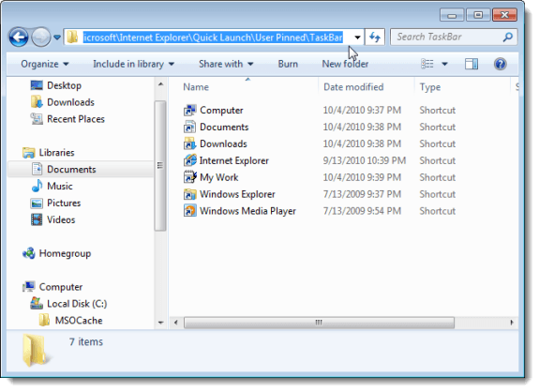Image resolution: width=539 pixels, height=392 pixels.
Task: Open Homegroup in navigation pane
Action: pyautogui.click(x=65, y=254)
